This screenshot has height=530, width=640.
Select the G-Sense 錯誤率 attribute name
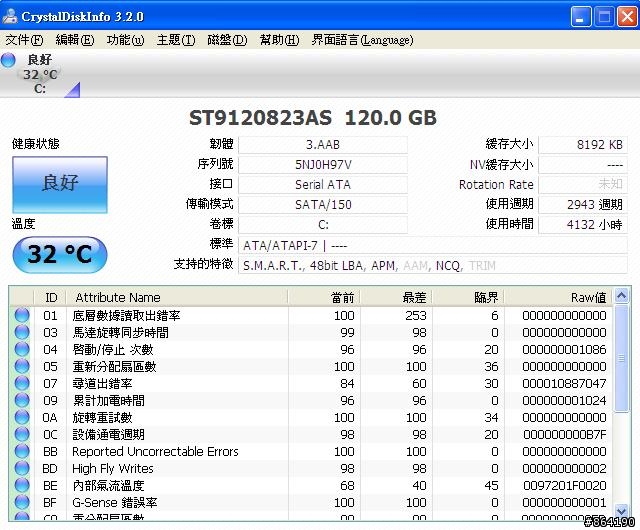click(115, 503)
